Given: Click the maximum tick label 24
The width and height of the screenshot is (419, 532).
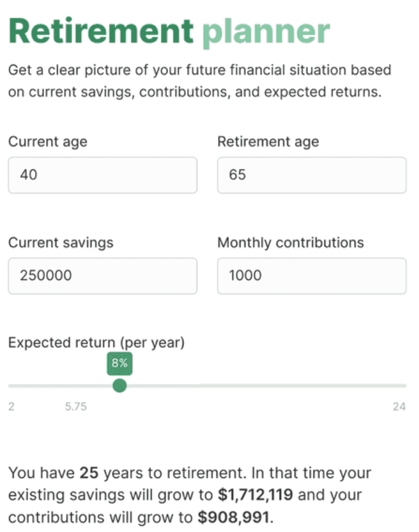Looking at the screenshot, I should click(x=399, y=407).
